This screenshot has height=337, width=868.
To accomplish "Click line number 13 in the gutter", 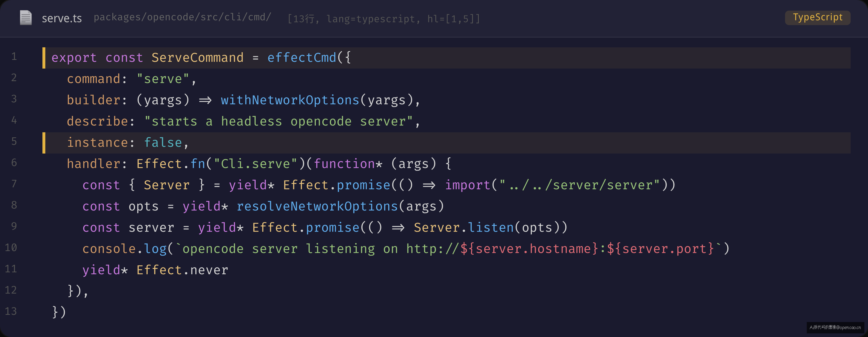I will click(11, 311).
